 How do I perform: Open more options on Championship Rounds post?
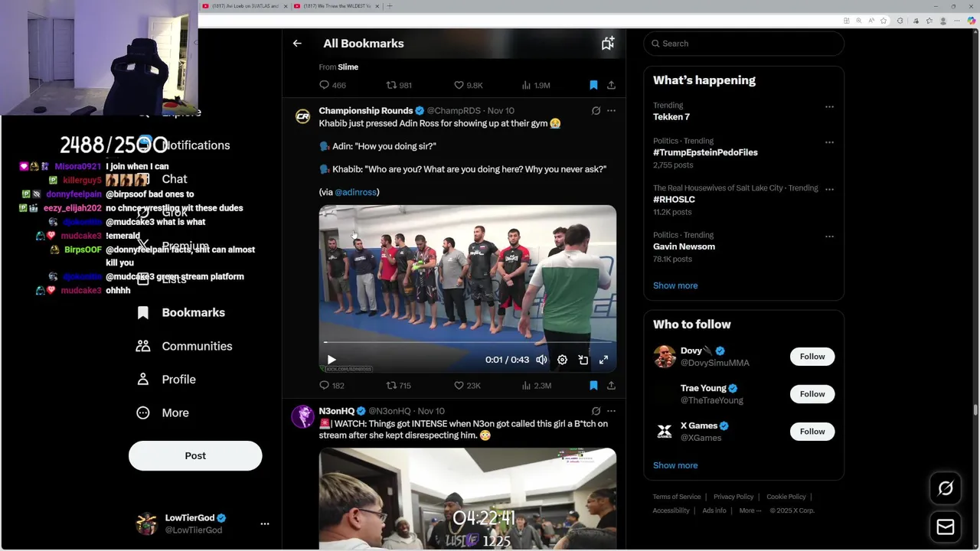611,111
